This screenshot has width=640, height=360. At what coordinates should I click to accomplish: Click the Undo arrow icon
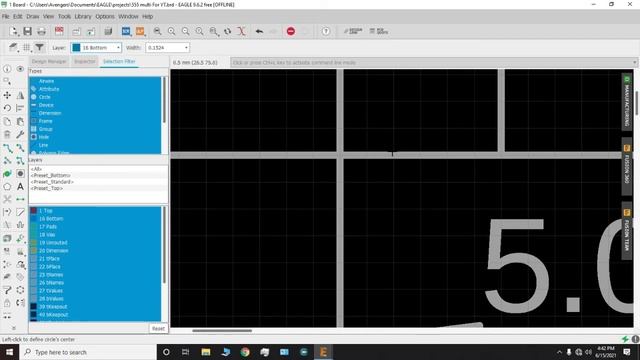tap(259, 31)
